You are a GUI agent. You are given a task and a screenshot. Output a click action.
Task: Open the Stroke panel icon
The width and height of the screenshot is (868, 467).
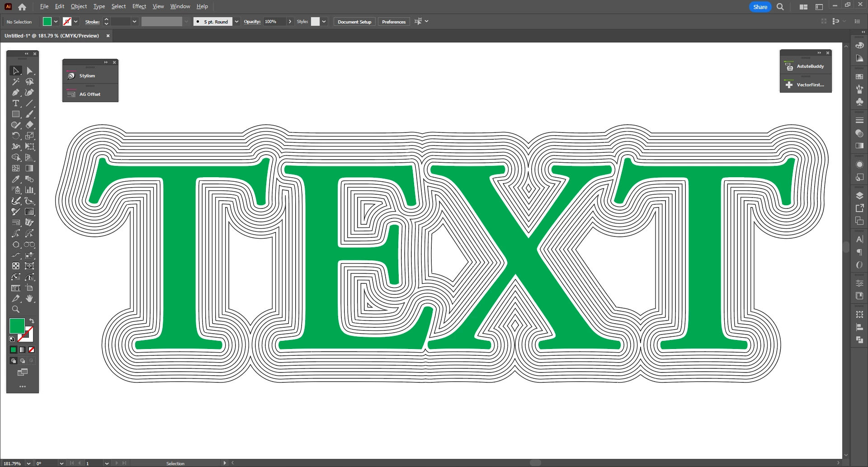click(859, 120)
